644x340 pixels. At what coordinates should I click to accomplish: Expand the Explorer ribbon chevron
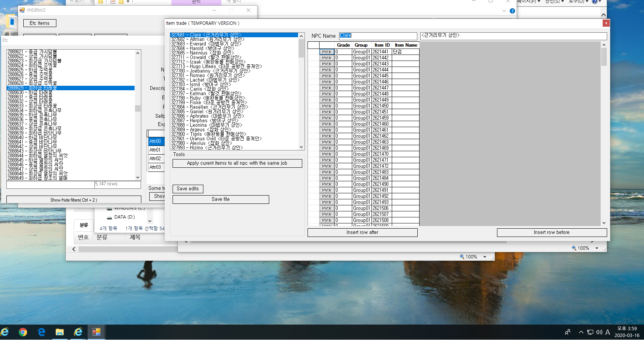pos(504,11)
